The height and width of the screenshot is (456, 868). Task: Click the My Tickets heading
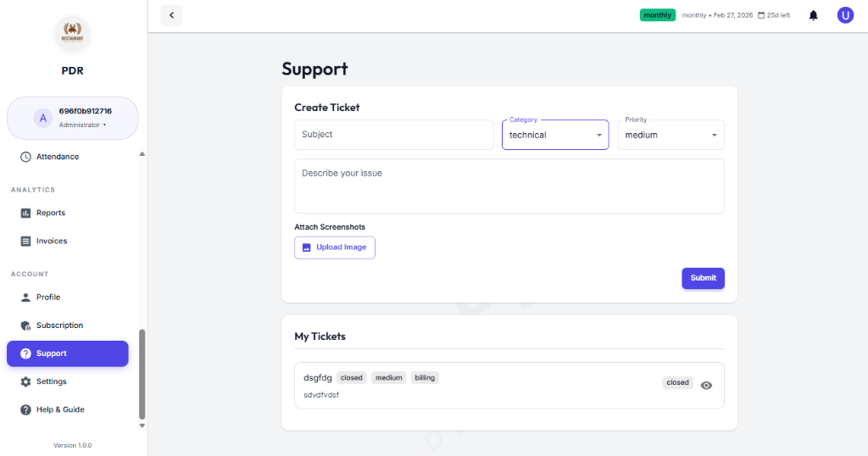point(320,336)
